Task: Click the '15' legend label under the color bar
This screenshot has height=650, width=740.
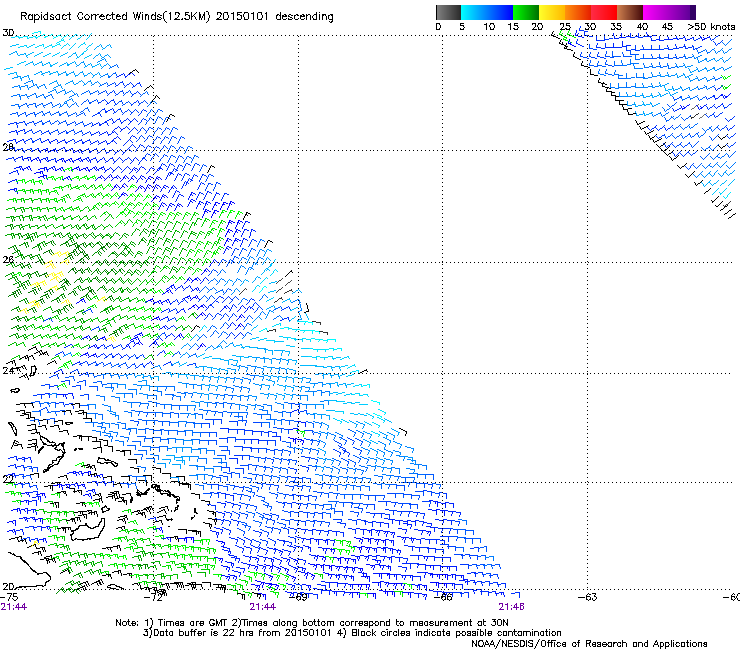Action: point(513,27)
